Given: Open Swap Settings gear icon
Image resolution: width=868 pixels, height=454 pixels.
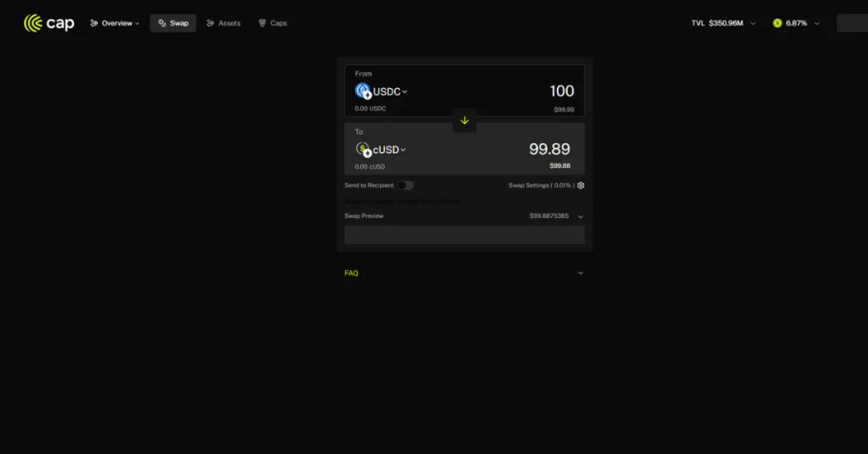Looking at the screenshot, I should (x=581, y=185).
